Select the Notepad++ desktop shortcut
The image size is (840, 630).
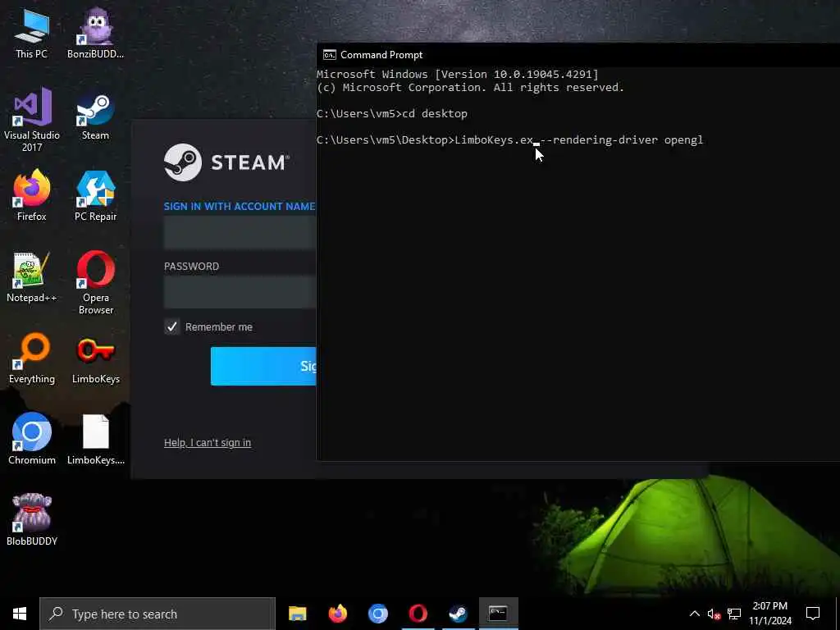[32, 277]
